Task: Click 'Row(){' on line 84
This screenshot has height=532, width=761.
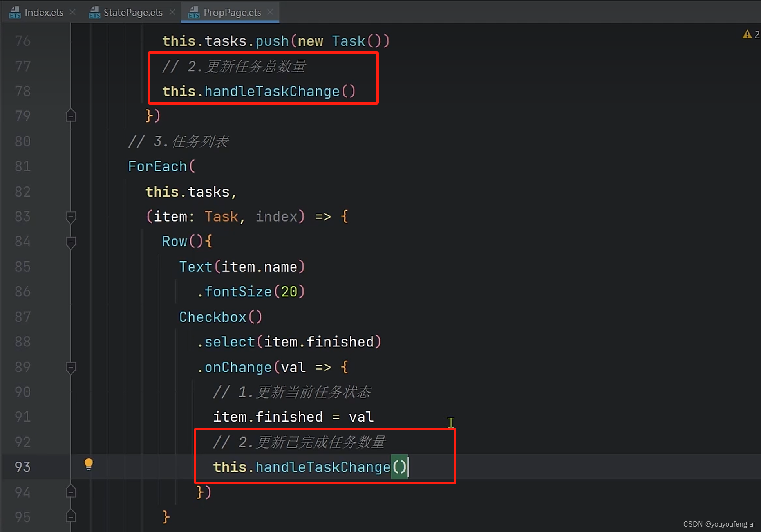Action: [x=187, y=242]
